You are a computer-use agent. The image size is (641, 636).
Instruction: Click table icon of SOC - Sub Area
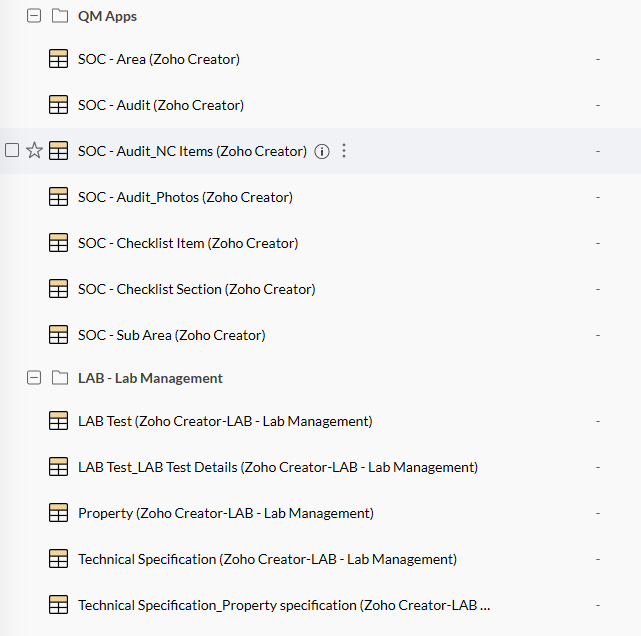click(58, 335)
